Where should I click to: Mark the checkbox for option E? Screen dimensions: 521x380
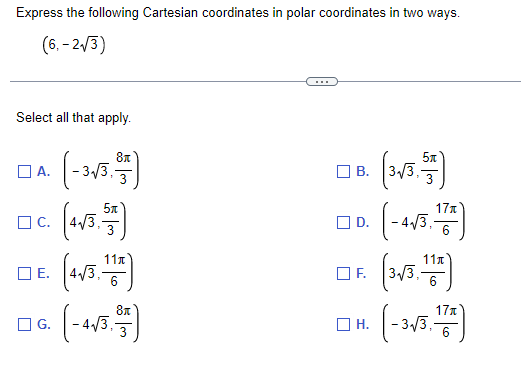tap(24, 273)
